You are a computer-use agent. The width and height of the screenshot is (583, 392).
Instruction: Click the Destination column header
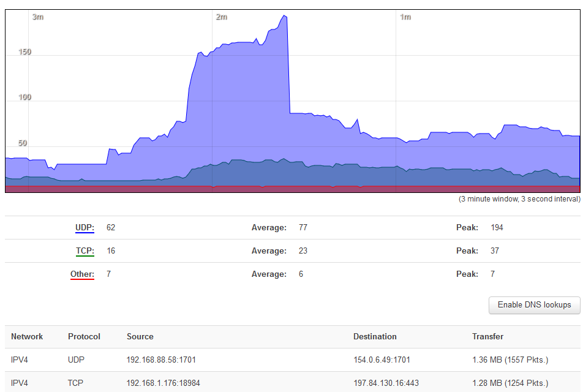375,337
